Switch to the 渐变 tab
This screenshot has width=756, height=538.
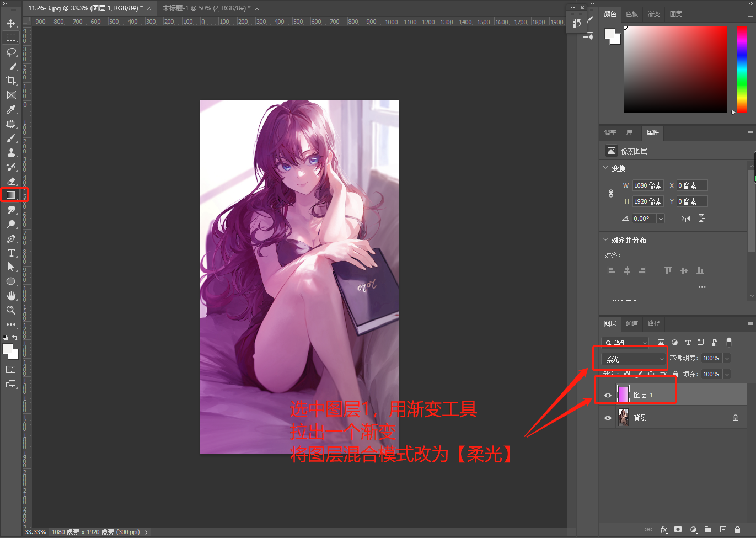point(654,14)
